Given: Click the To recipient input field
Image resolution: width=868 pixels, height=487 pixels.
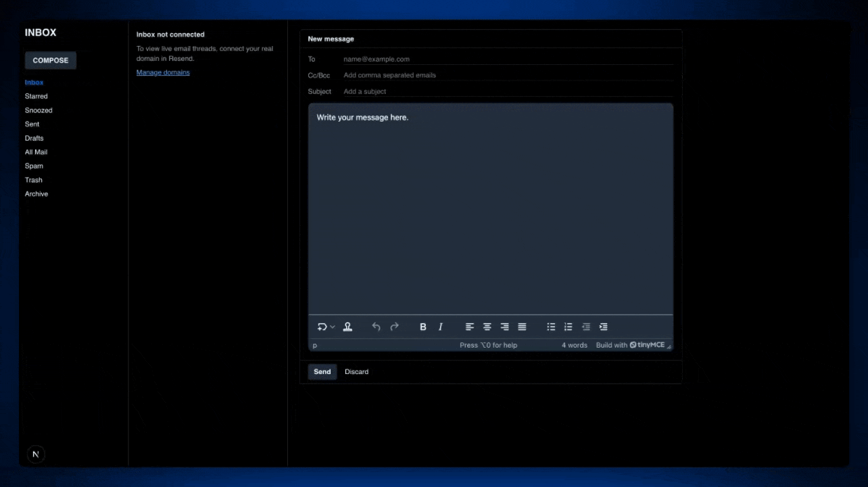Looking at the screenshot, I should 473,59.
